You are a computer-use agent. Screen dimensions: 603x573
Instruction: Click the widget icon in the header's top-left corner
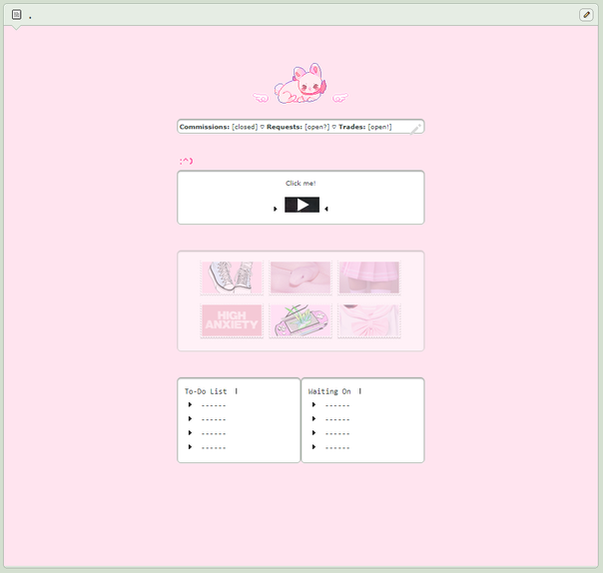(x=17, y=15)
